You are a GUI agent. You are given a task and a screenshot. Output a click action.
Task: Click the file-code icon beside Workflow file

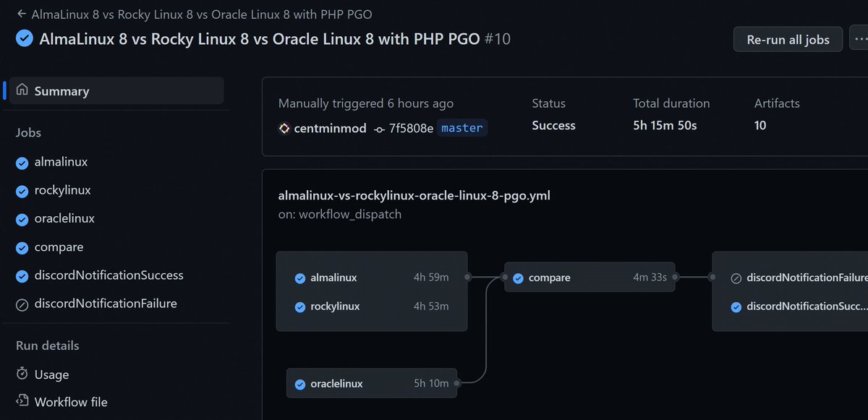[22, 401]
